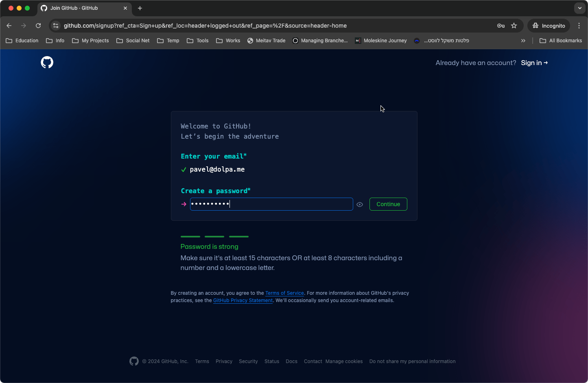588x383 pixels.
Task: Expand hidden bookmarks overflow chevron
Action: click(x=523, y=41)
